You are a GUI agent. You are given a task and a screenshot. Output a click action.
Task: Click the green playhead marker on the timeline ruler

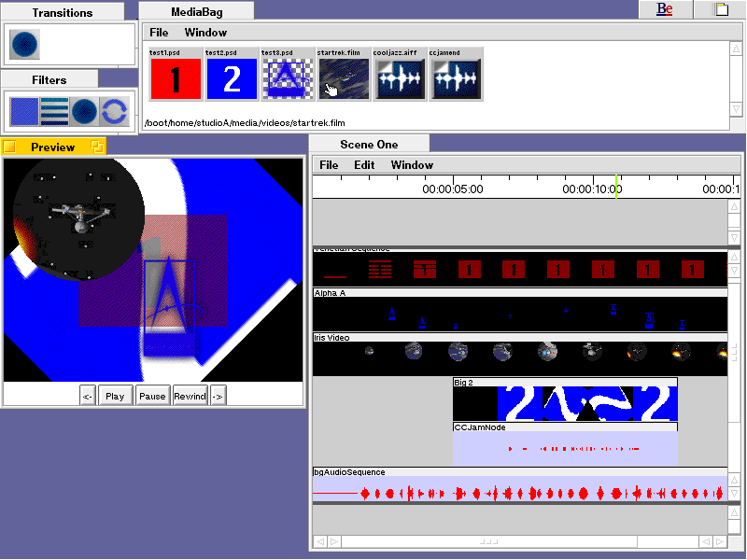coord(616,187)
